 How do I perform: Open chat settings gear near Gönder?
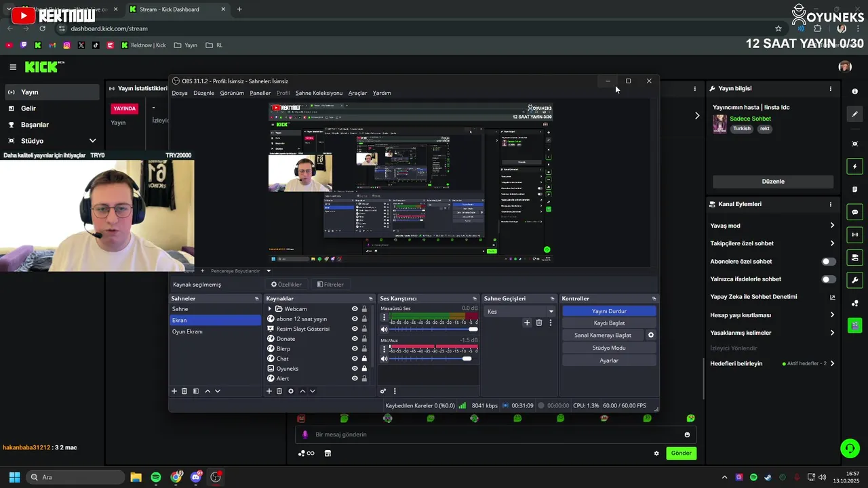tap(656, 453)
